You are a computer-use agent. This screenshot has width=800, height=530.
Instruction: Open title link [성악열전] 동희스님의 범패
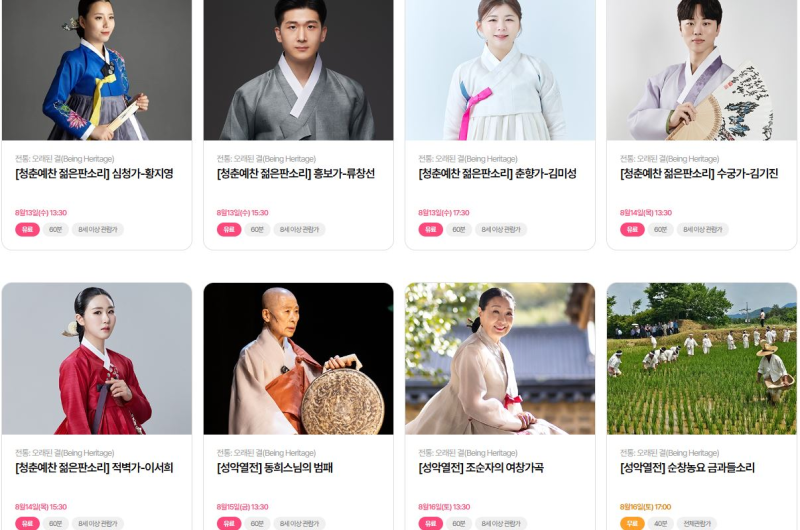coord(274,468)
